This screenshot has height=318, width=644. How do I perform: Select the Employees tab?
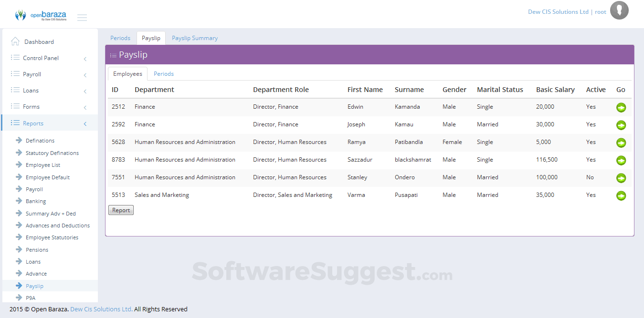point(127,73)
